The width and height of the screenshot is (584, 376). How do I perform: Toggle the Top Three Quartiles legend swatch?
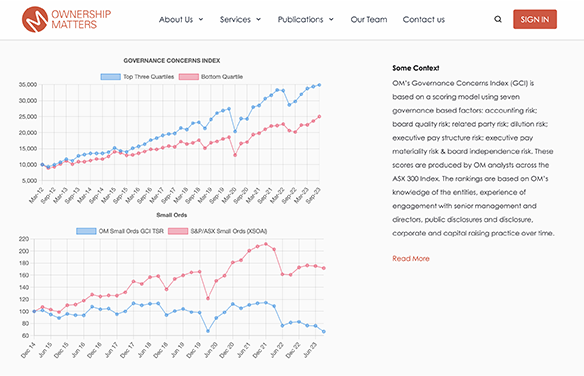(x=110, y=77)
